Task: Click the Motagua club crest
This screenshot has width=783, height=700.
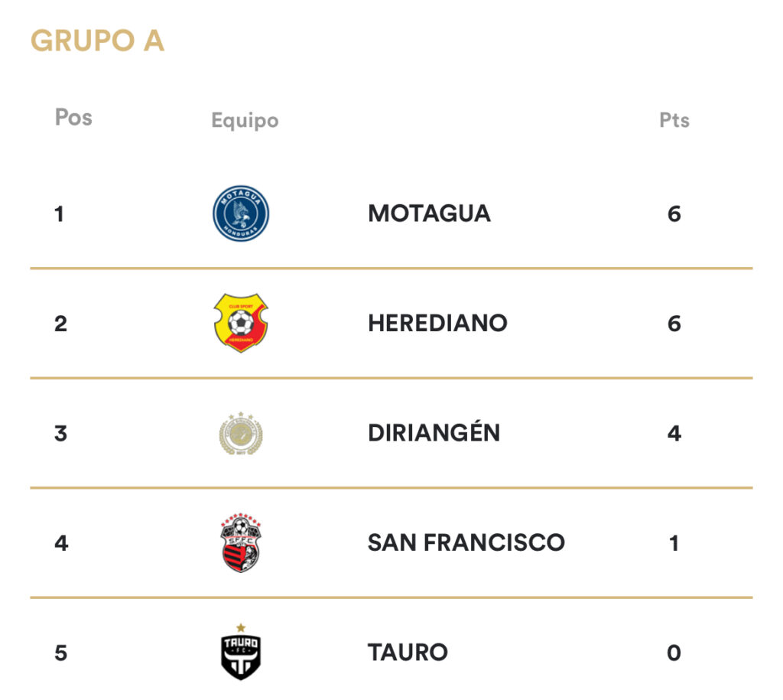Action: (x=241, y=213)
